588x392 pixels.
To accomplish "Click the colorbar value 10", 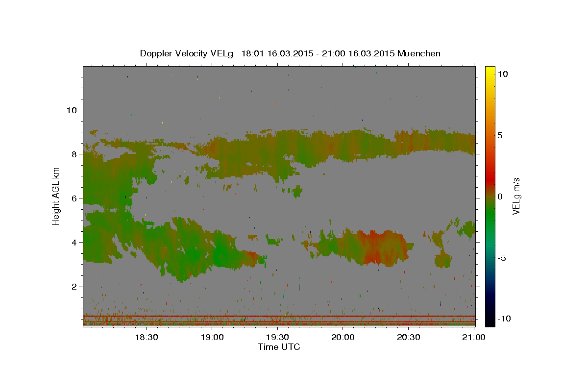I will click(x=502, y=73).
